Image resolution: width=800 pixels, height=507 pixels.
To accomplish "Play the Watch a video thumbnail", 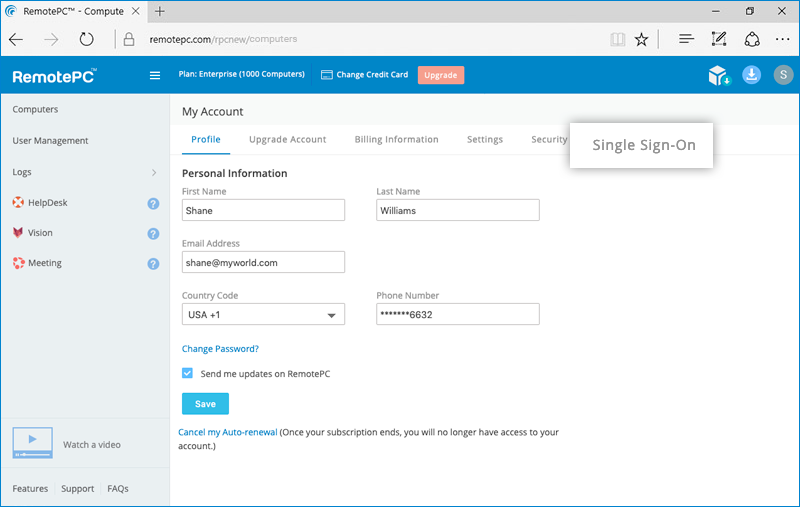I will [x=32, y=442].
